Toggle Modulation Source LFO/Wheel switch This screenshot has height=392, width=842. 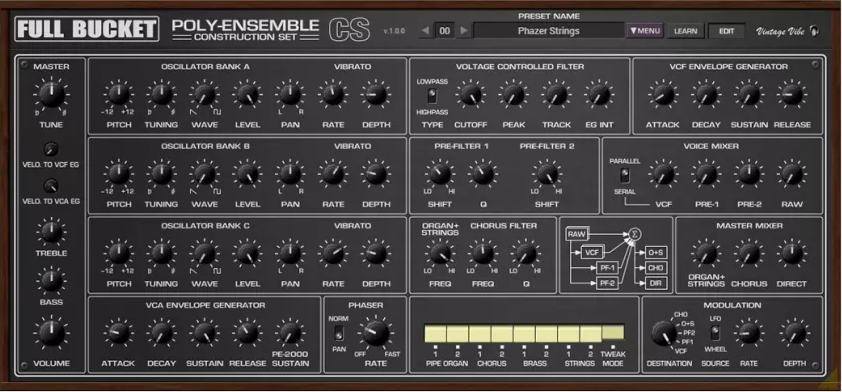click(x=715, y=333)
